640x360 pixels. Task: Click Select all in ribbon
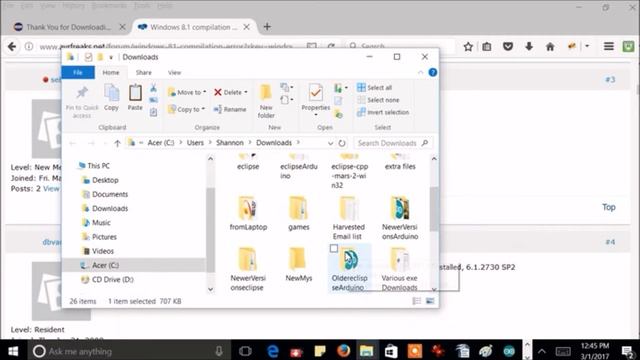pos(374,87)
